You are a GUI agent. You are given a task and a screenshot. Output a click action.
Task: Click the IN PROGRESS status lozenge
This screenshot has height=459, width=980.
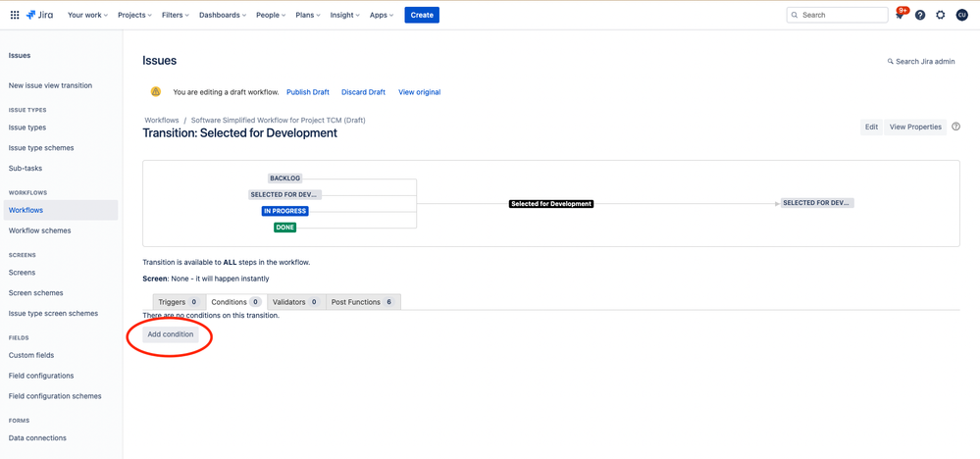pyautogui.click(x=285, y=211)
